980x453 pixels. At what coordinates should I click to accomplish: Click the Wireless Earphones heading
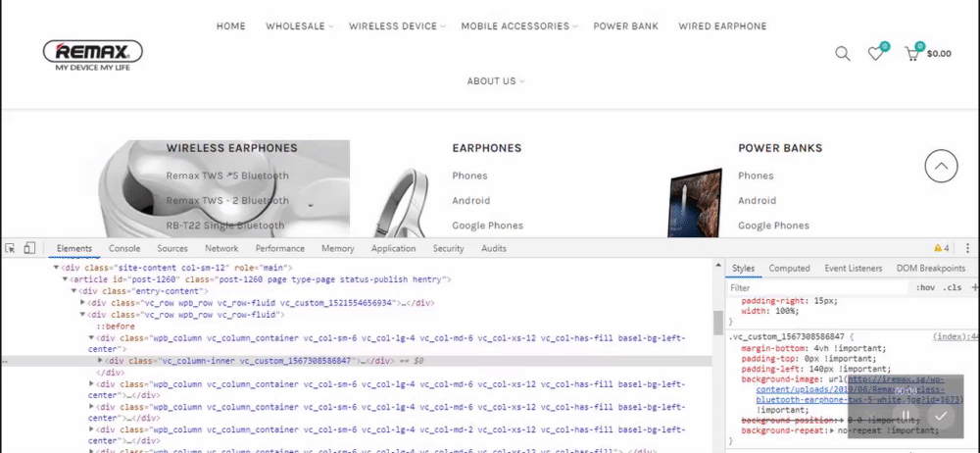click(232, 148)
